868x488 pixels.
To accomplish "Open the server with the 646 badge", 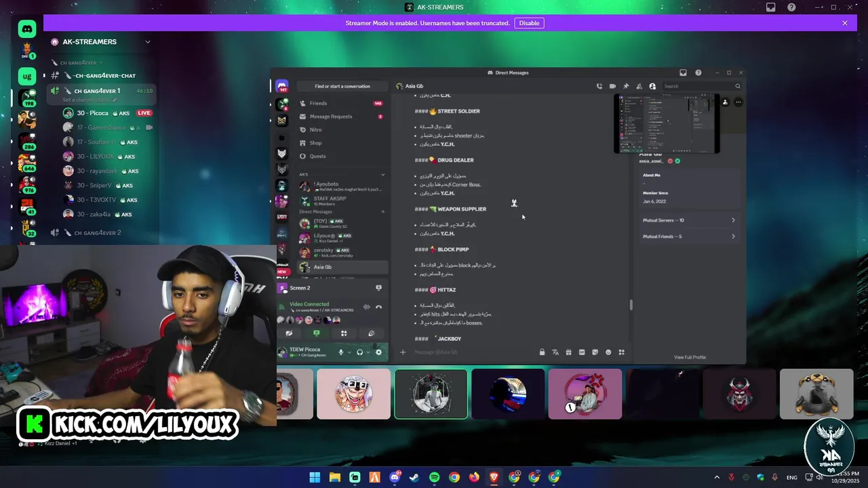I will [x=27, y=163].
